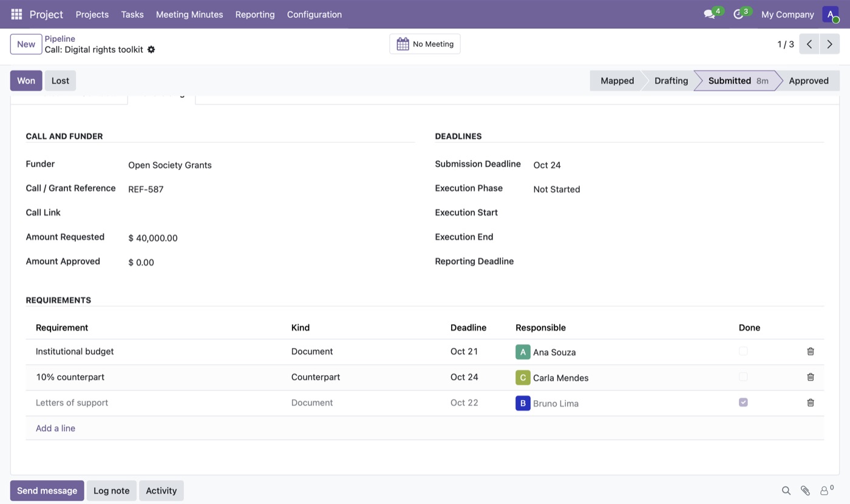Open the Tasks menu

132,15
